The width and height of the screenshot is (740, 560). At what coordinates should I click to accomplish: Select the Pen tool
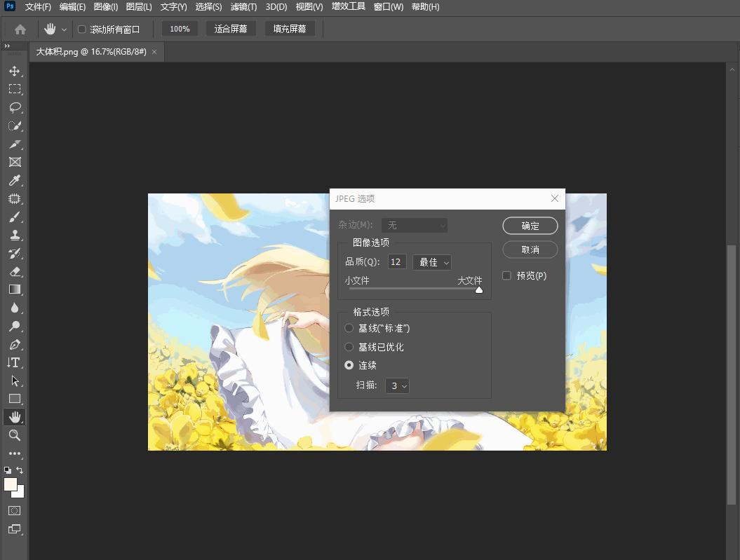15,344
